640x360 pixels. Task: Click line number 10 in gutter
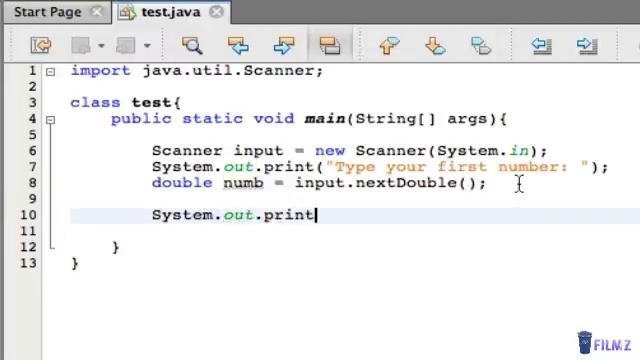pyautogui.click(x=28, y=215)
